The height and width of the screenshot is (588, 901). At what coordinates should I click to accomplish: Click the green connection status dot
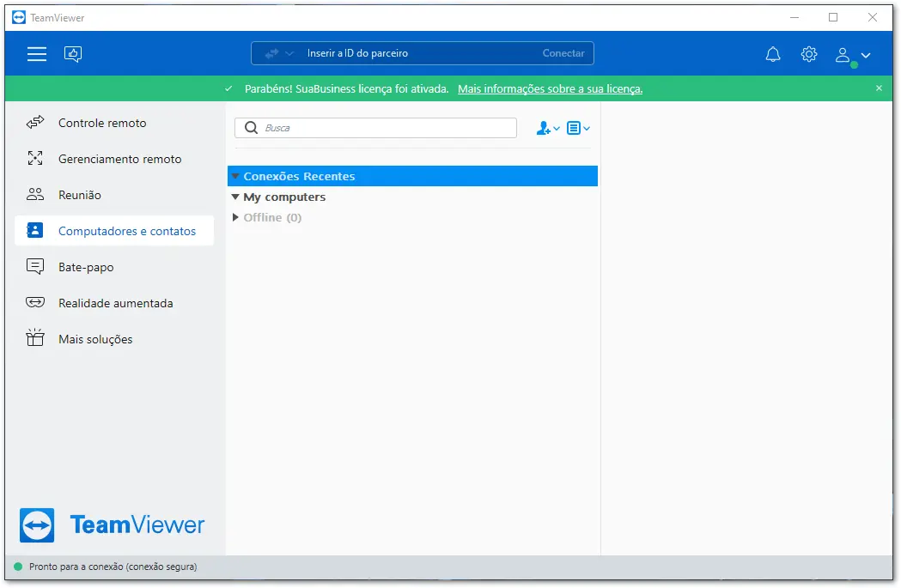(x=18, y=567)
